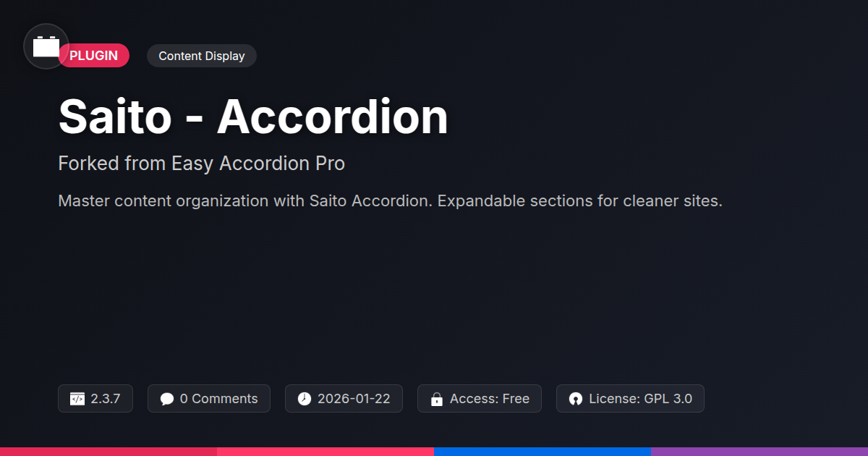Click the 2026-01-22 date chip
The image size is (868, 456).
(x=344, y=399)
